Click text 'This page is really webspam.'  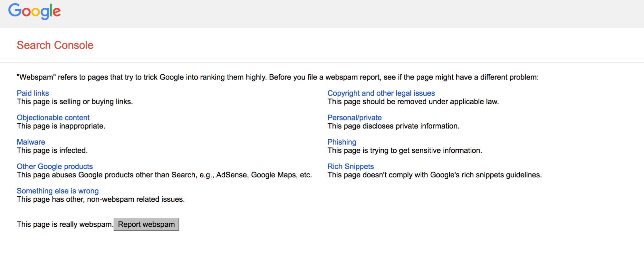tap(65, 224)
